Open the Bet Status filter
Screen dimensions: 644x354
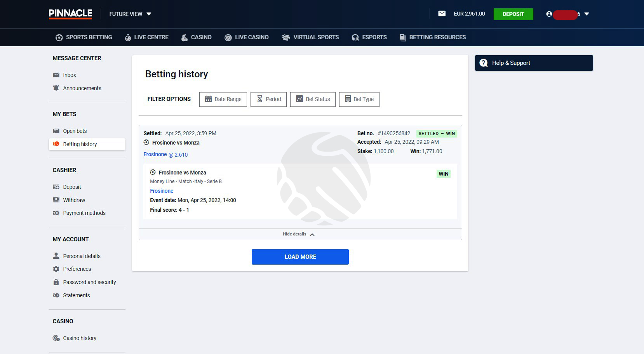pyautogui.click(x=313, y=99)
